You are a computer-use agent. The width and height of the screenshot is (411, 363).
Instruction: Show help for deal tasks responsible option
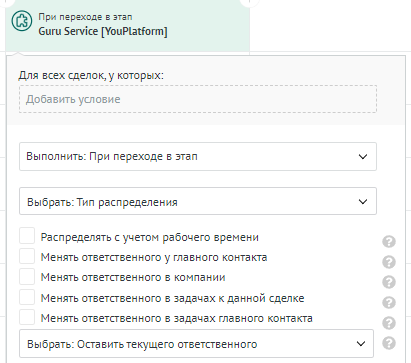pyautogui.click(x=389, y=303)
